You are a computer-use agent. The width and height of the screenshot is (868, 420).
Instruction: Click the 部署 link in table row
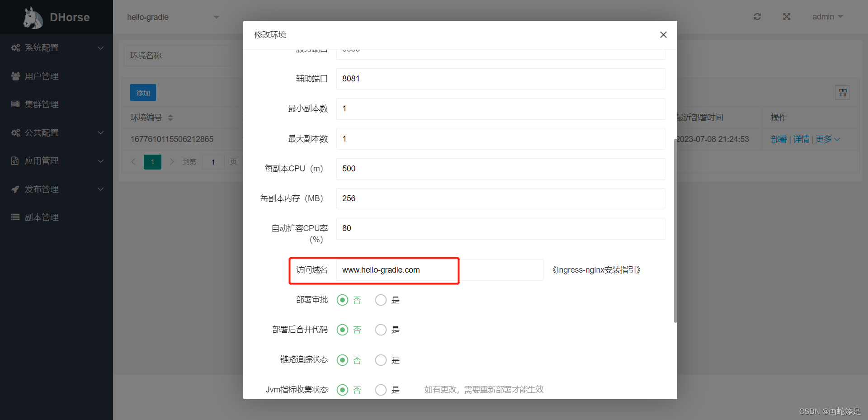click(779, 139)
